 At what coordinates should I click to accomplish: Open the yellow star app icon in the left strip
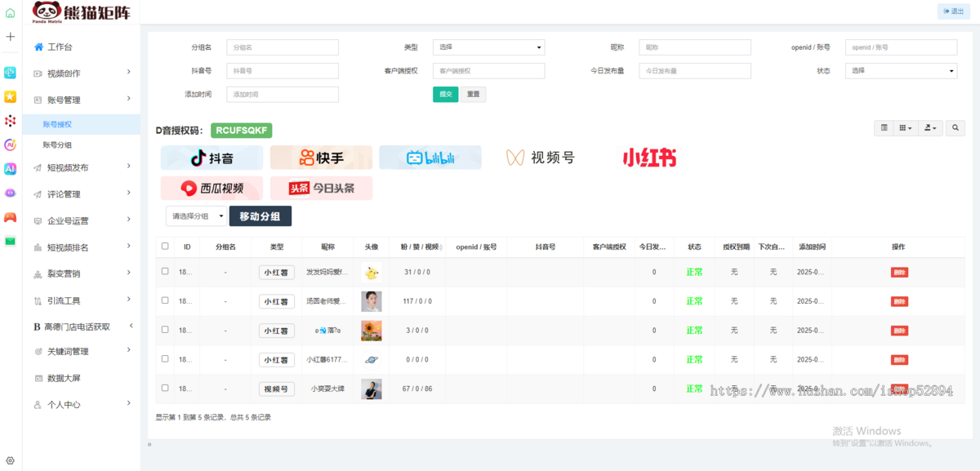click(10, 96)
